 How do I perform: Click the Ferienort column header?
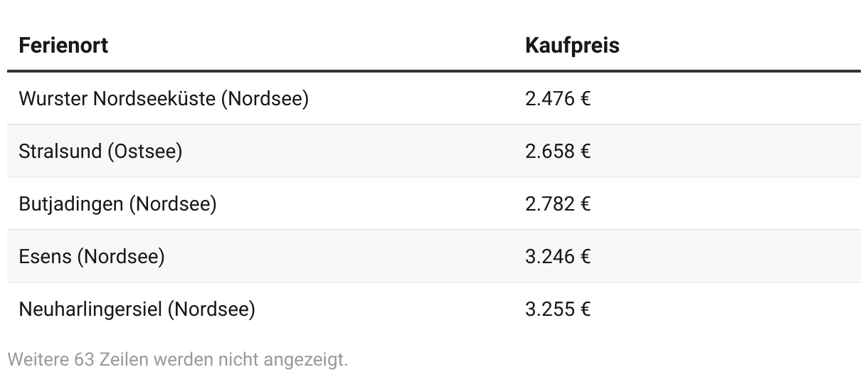point(63,46)
